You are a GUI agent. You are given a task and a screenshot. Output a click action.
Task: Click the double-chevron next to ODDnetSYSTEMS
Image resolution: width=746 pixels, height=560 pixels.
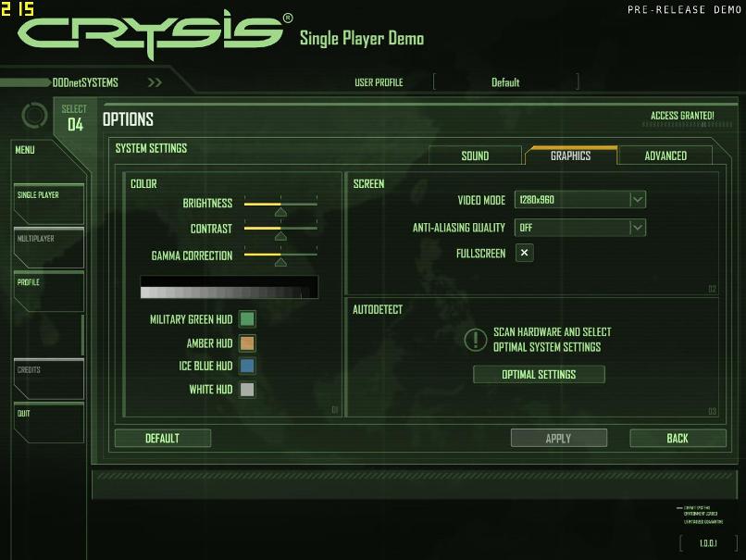(155, 82)
